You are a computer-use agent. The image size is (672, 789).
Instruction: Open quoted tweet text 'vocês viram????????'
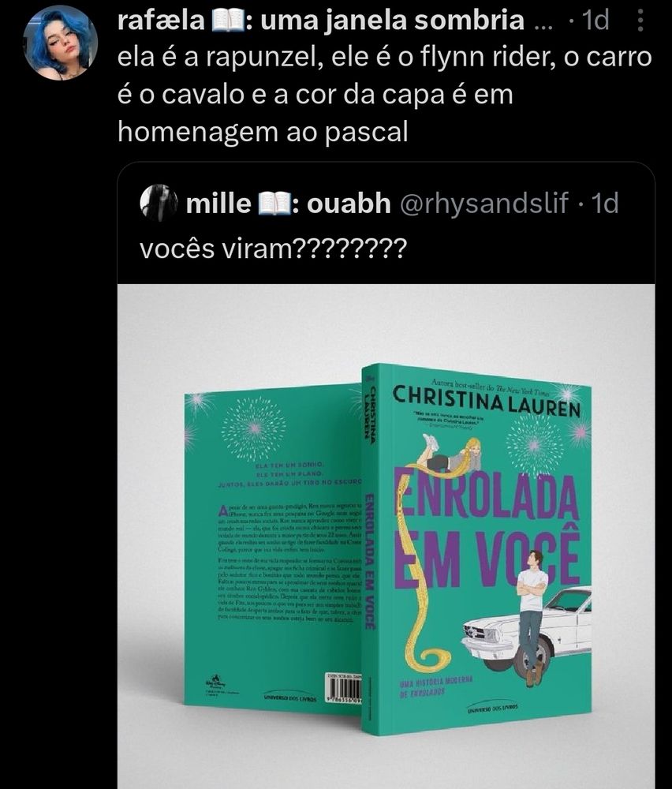coord(273,249)
